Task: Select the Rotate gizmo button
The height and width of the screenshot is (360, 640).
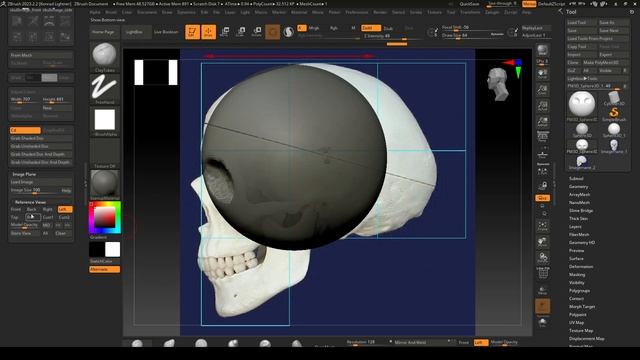Action: [x=257, y=32]
